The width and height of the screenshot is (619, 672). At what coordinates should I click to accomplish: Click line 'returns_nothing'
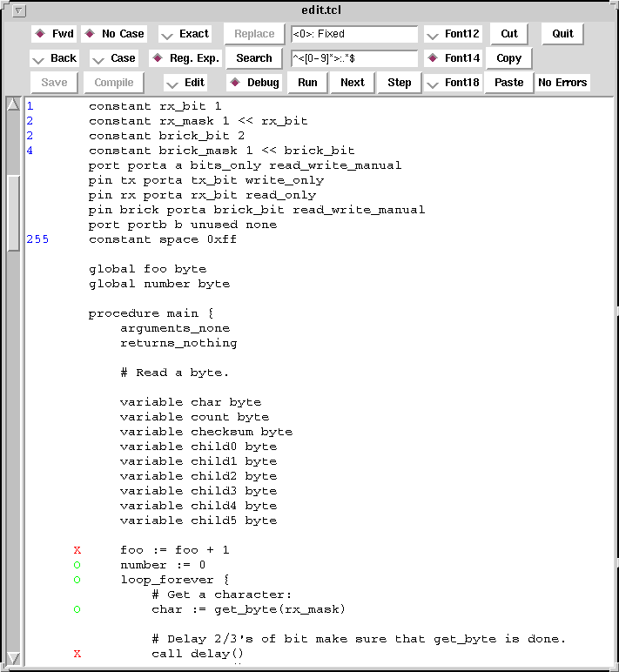178,343
